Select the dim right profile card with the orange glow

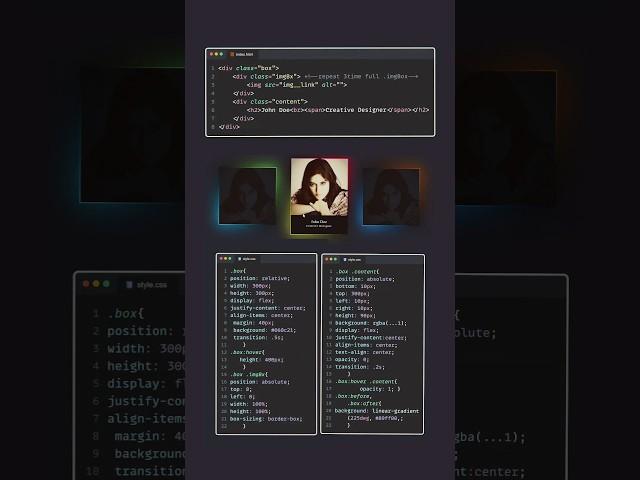click(391, 197)
